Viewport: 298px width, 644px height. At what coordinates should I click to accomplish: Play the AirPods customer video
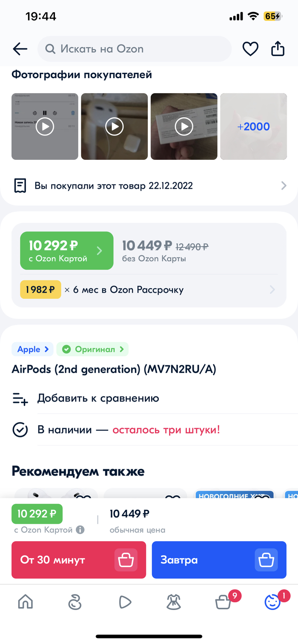pyautogui.click(x=115, y=127)
